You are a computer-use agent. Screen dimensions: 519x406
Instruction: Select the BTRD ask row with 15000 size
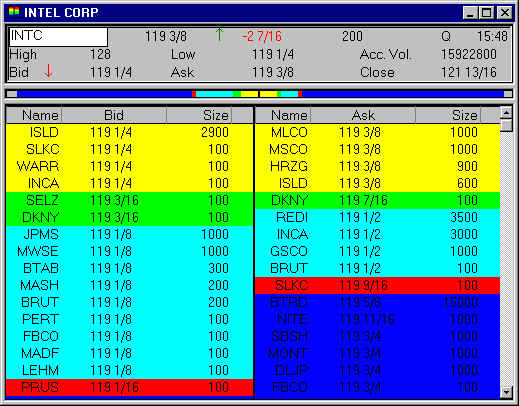(377, 302)
